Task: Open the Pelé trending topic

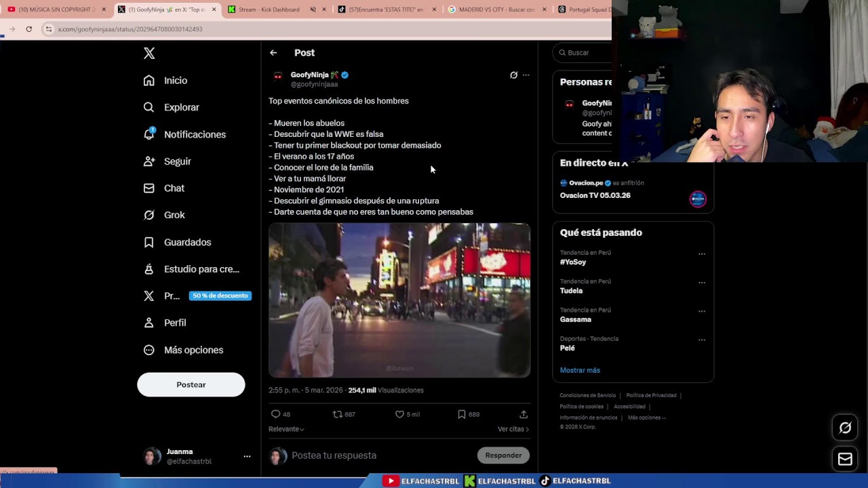Action: [567, 348]
